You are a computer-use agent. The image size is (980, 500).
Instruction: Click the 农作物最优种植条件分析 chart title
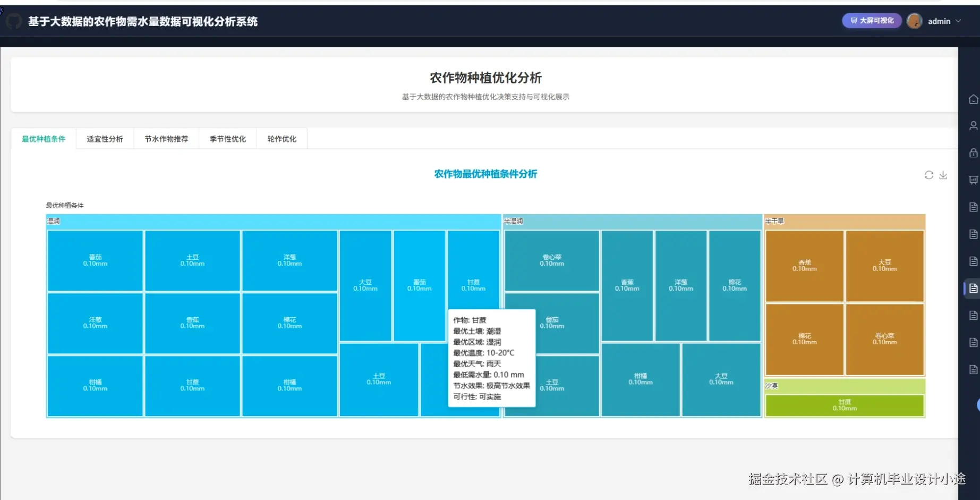(x=485, y=174)
